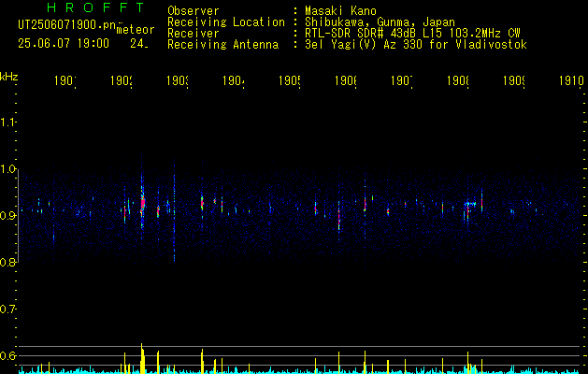Select the RTL-SDR SDR# 43dB receiver details
588x374 pixels.
coord(412,34)
